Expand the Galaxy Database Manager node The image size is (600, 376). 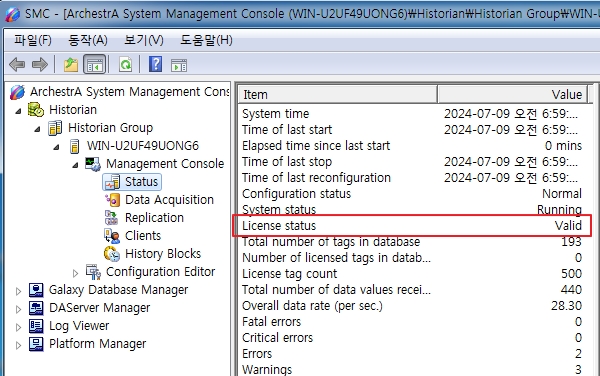(x=18, y=291)
